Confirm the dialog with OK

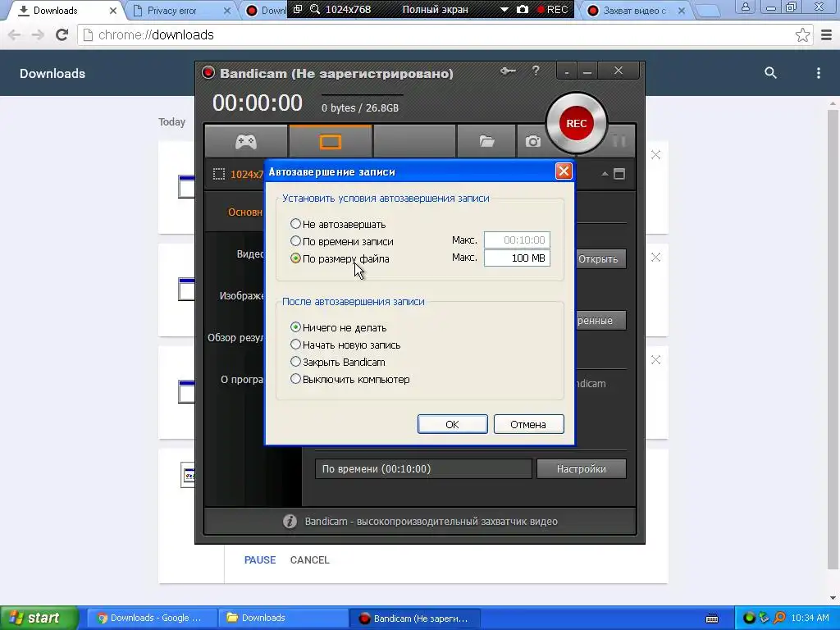tap(452, 424)
